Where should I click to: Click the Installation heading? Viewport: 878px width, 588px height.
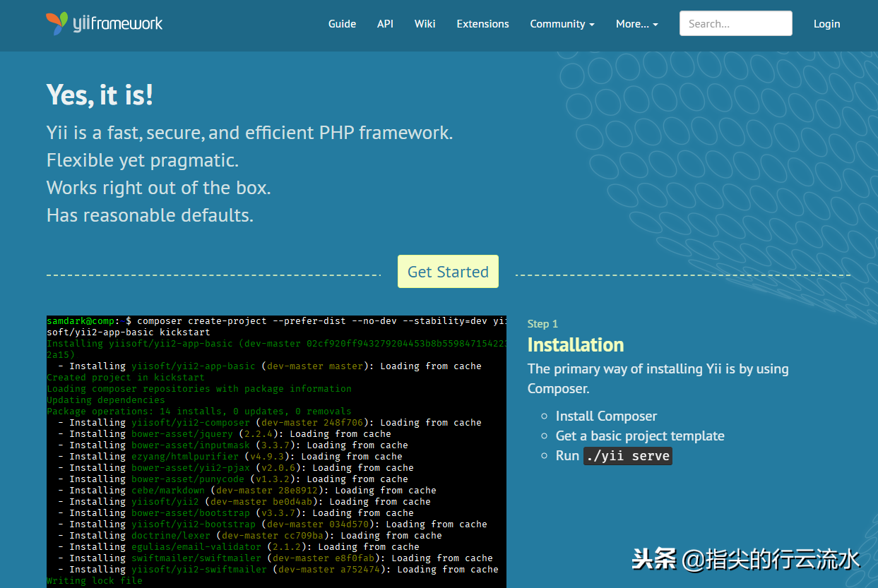pos(576,344)
